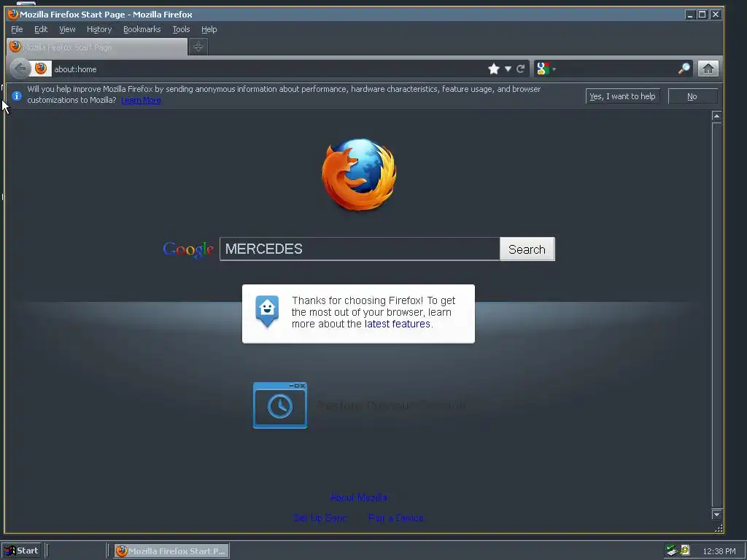Click the about:home address bar text
This screenshot has height=560, width=747.
pos(75,69)
